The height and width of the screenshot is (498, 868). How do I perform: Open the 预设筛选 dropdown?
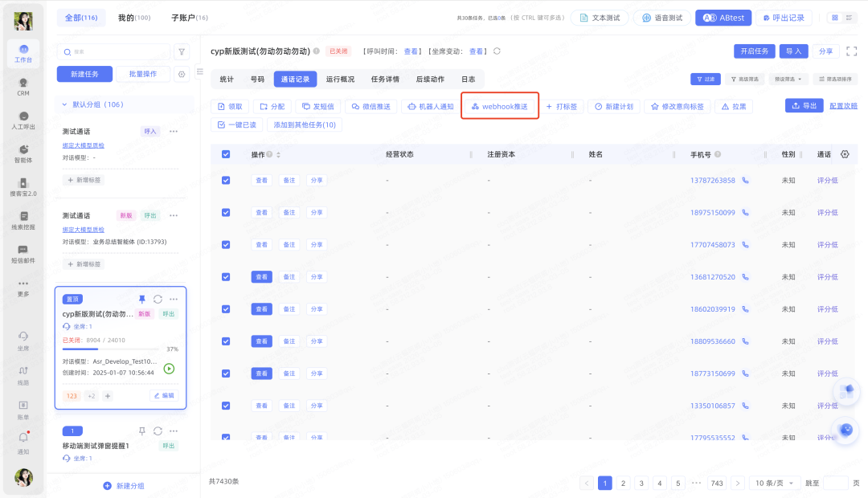click(x=788, y=80)
